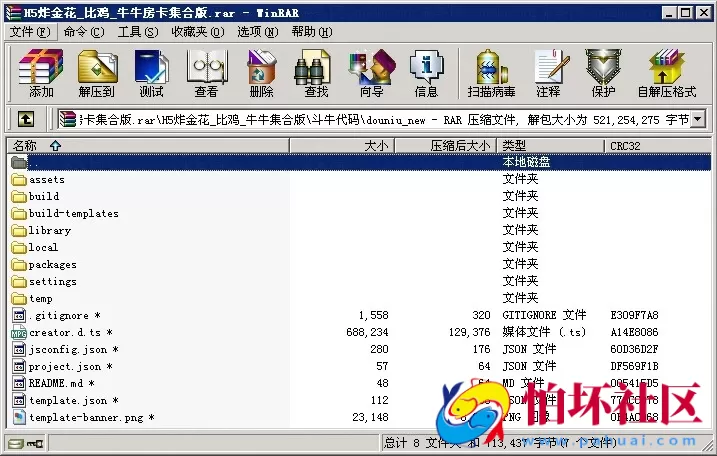Select the build-templates folder row
The height and width of the screenshot is (456, 717).
359,213
